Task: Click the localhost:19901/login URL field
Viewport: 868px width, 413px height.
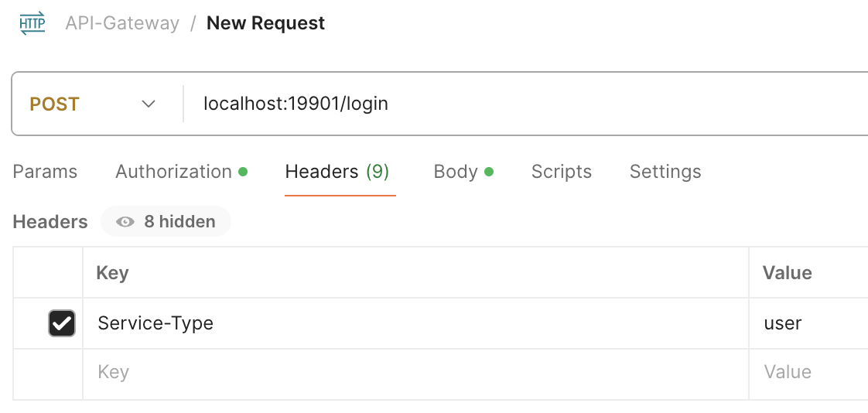Action: click(464, 104)
